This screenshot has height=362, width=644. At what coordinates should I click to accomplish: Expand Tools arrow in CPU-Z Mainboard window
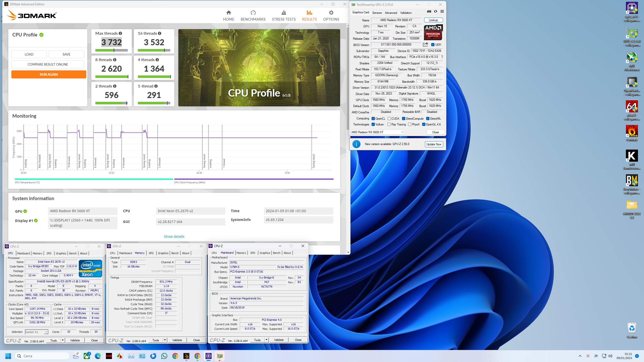[x=266, y=340]
